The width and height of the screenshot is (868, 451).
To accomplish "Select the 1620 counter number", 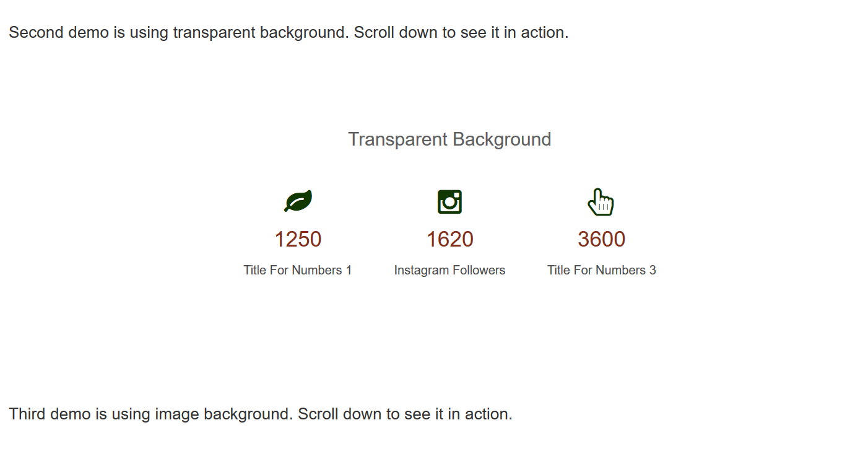I will click(x=449, y=239).
